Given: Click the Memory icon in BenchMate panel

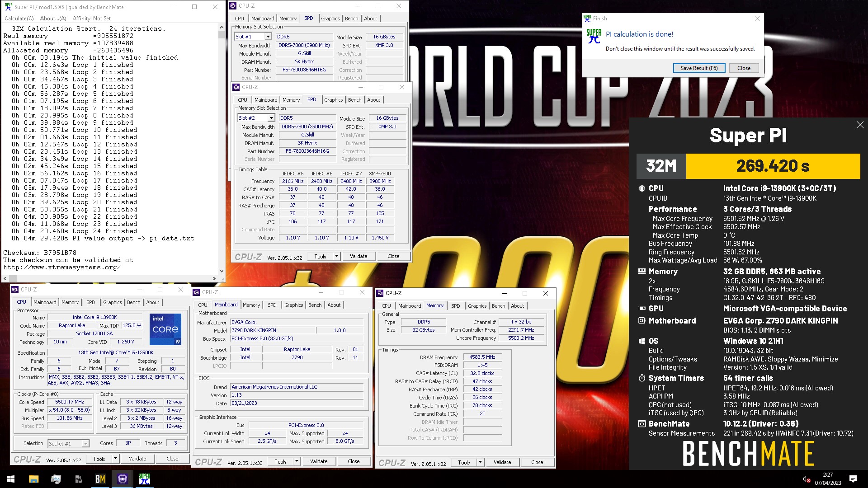Looking at the screenshot, I should (x=642, y=272).
